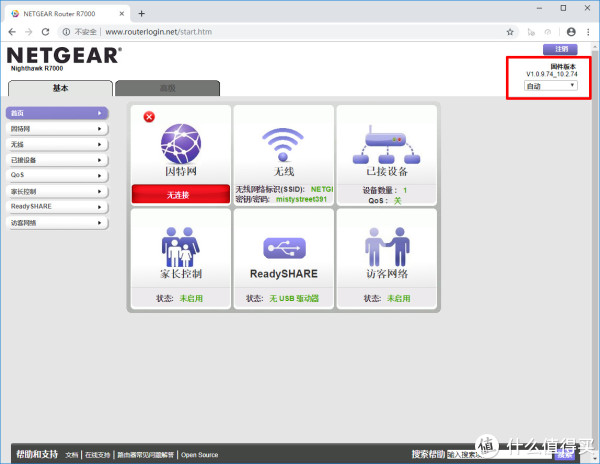
Task: Switch to the 基本 (Basic) tab
Action: click(x=59, y=88)
